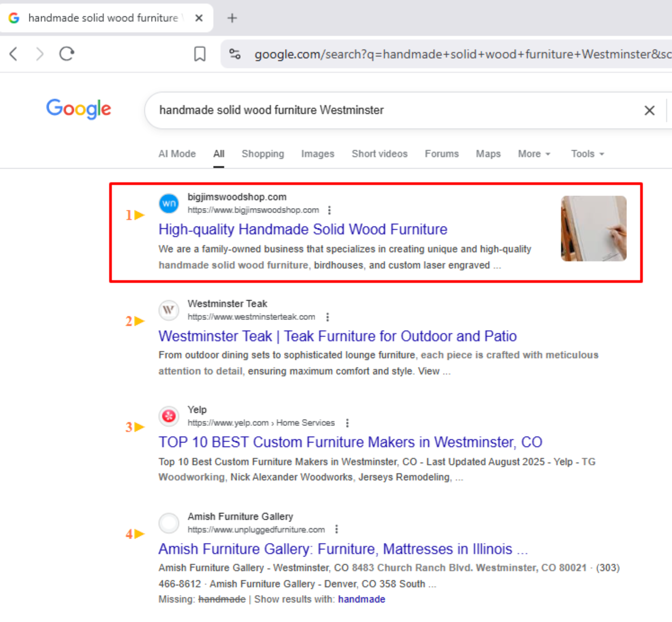Viewport: 672px width, 622px height.
Task: Click the Google logo
Action: tap(79, 109)
